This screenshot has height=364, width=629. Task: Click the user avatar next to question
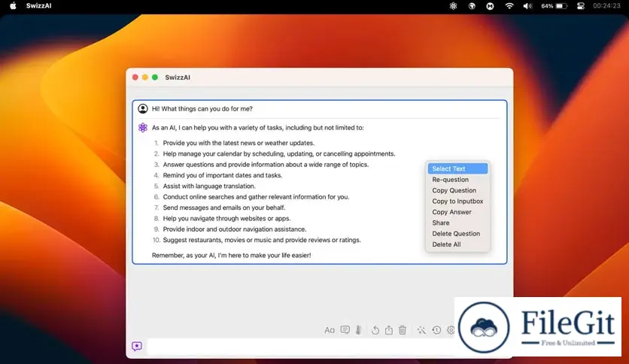(143, 108)
